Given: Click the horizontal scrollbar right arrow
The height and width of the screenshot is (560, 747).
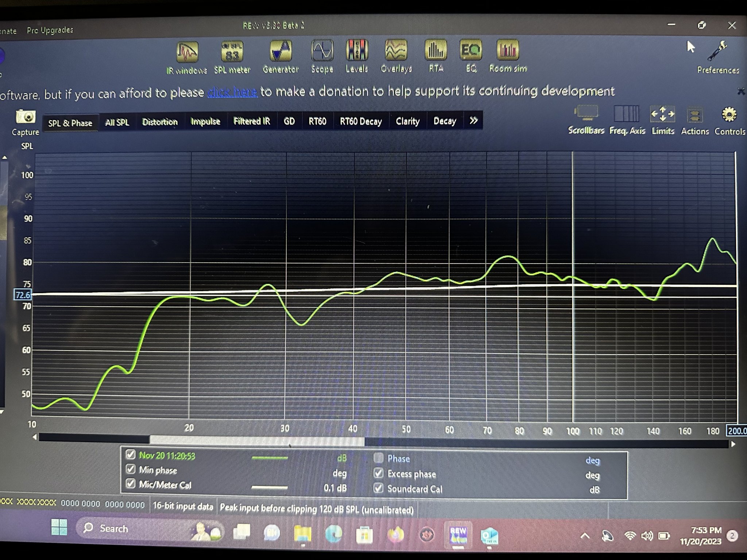Looking at the screenshot, I should coord(733,444).
